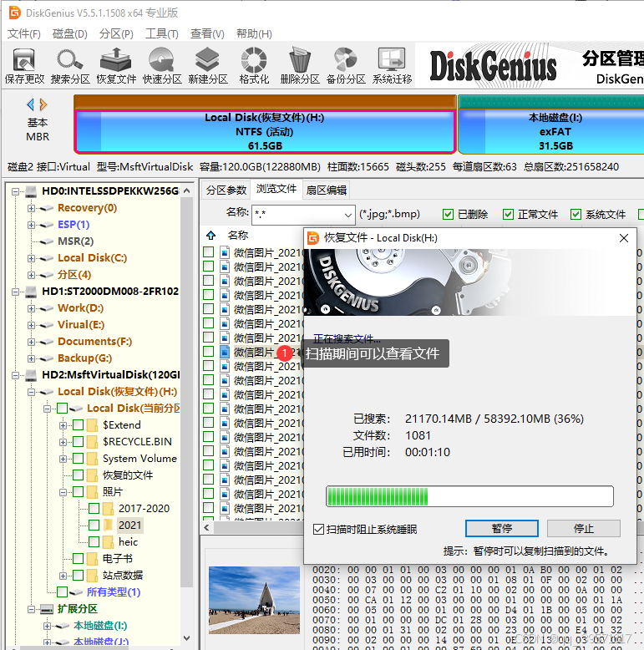Screen dimensions: 644x650
Task: Click the HD1 ST2000DM008 disk icon
Action: (x=31, y=292)
